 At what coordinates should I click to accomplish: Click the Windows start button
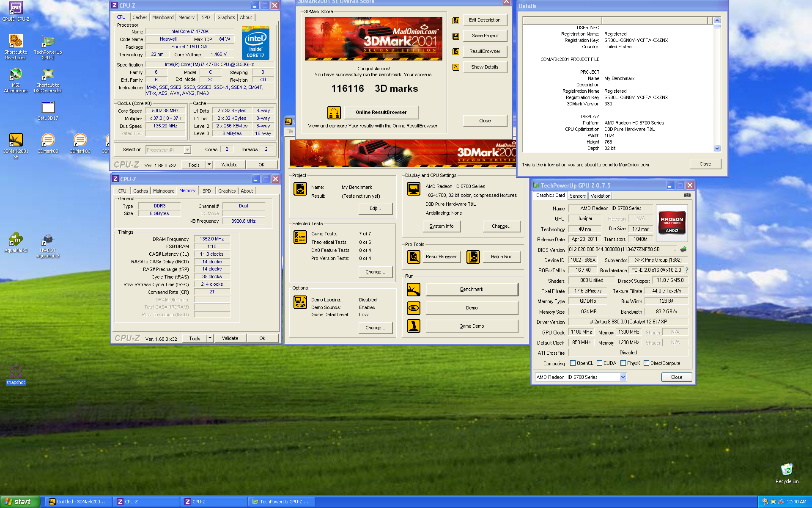pos(20,502)
